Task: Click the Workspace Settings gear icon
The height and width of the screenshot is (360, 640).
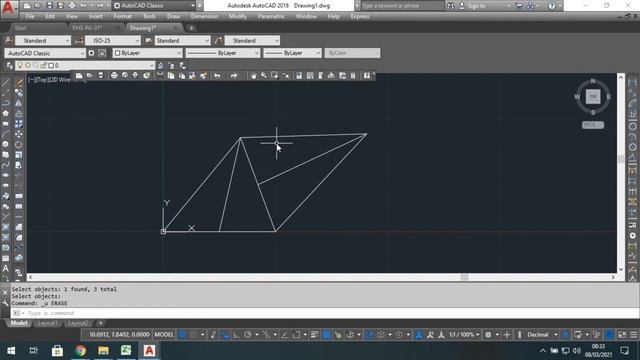Action: [91, 53]
